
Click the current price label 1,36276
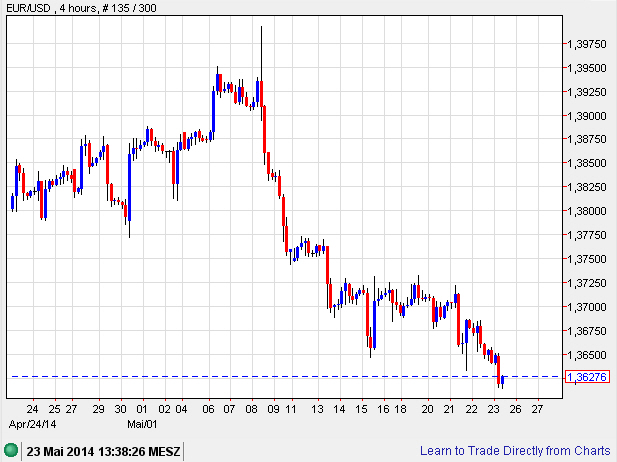point(587,377)
